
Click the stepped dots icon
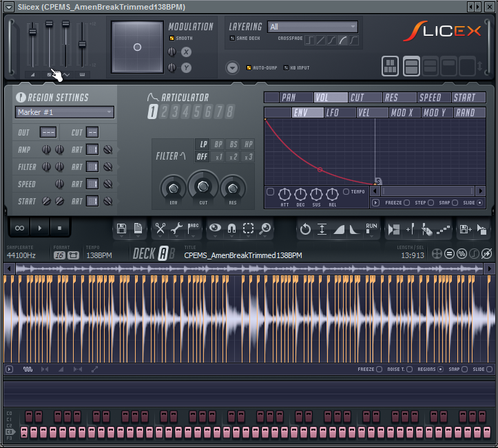pos(443,230)
